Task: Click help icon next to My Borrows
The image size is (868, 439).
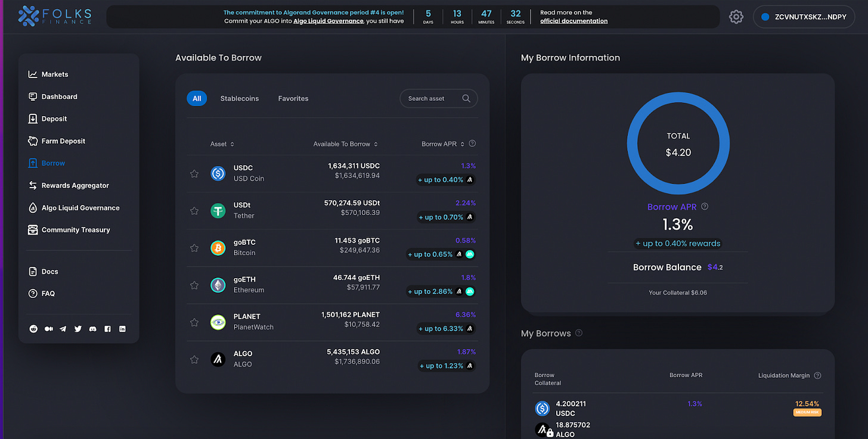Action: coord(579,333)
